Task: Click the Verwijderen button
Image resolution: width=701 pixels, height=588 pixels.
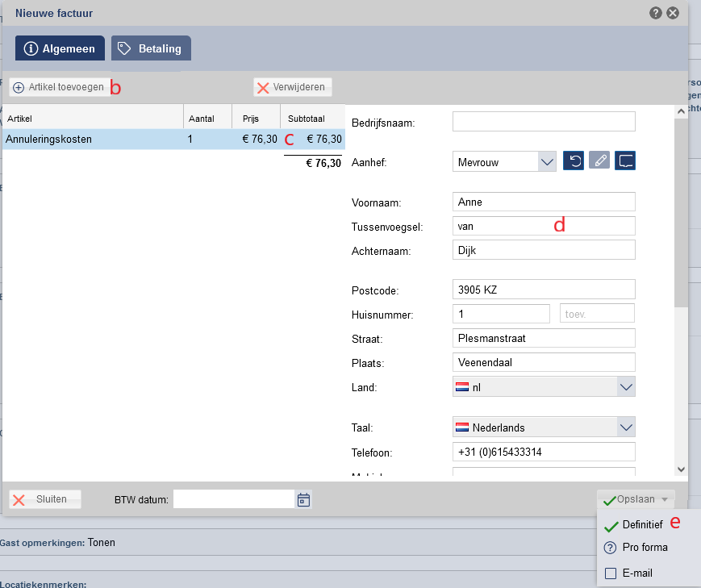Action: click(292, 87)
